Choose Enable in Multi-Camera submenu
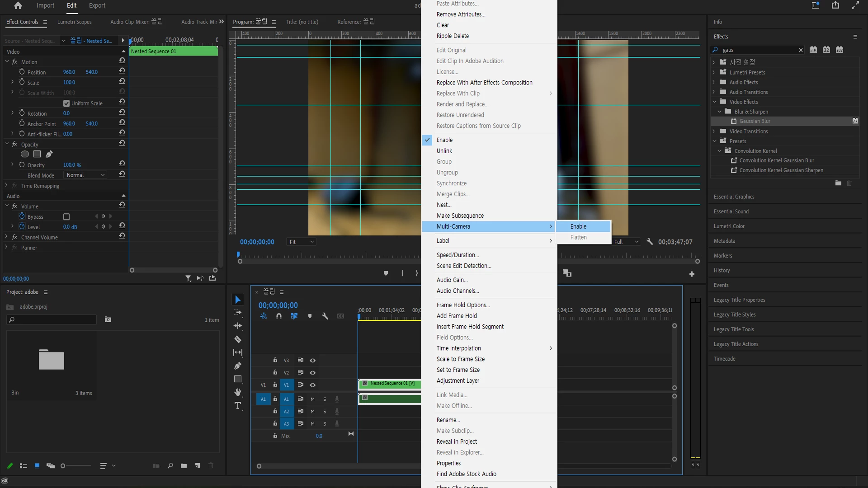The width and height of the screenshot is (868, 488). tap(578, 226)
